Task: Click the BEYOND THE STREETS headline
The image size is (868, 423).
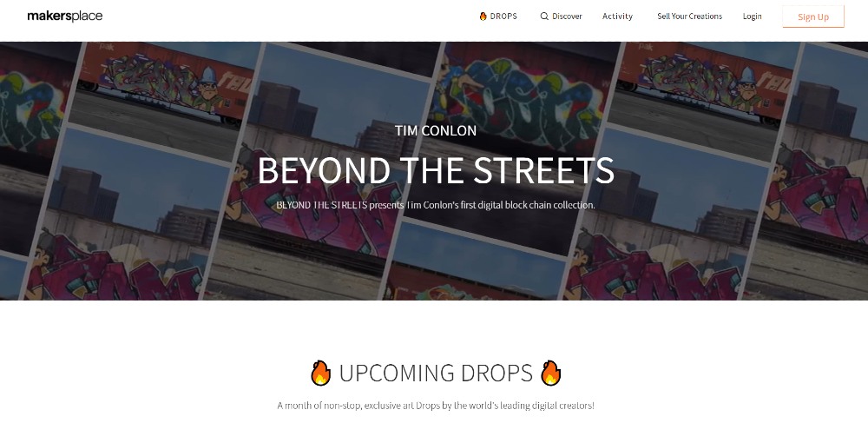Action: click(x=436, y=170)
